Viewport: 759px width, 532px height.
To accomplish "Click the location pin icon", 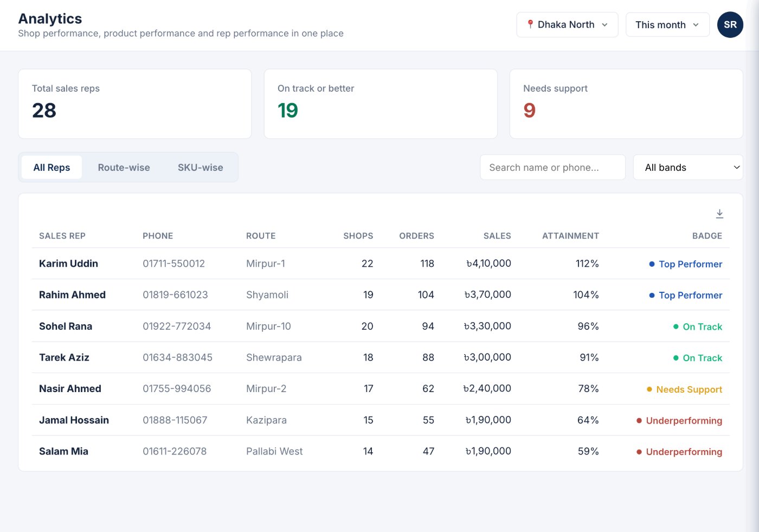I will click(530, 24).
